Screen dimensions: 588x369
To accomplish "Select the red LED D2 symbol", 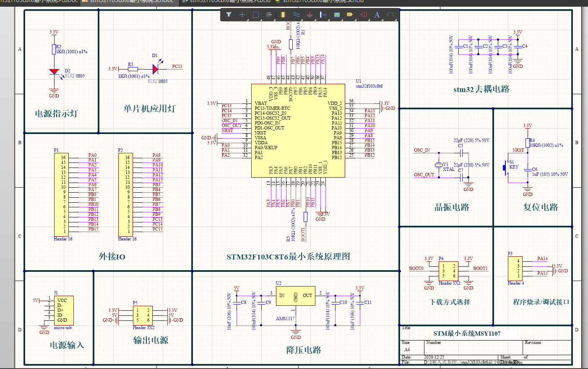I will (54, 72).
